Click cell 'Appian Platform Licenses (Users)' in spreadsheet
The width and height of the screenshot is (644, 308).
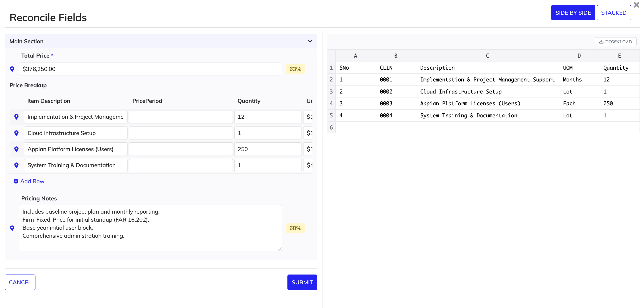tap(487, 104)
